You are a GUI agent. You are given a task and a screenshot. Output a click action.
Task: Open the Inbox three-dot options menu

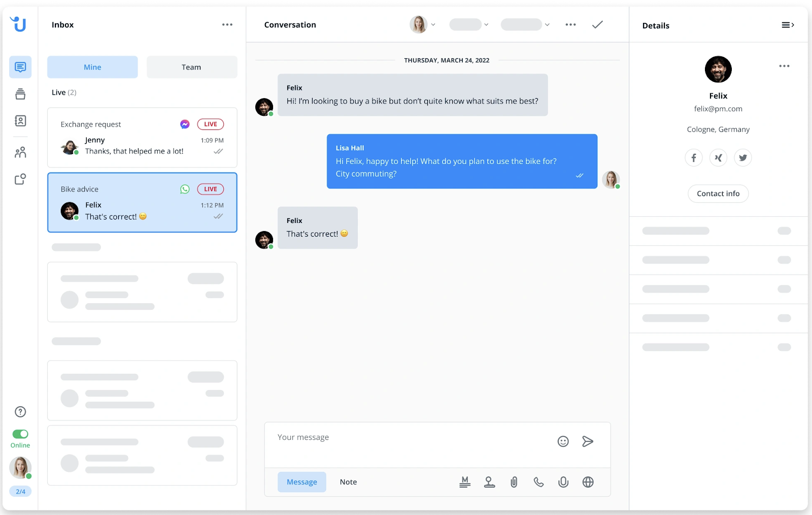tap(227, 24)
